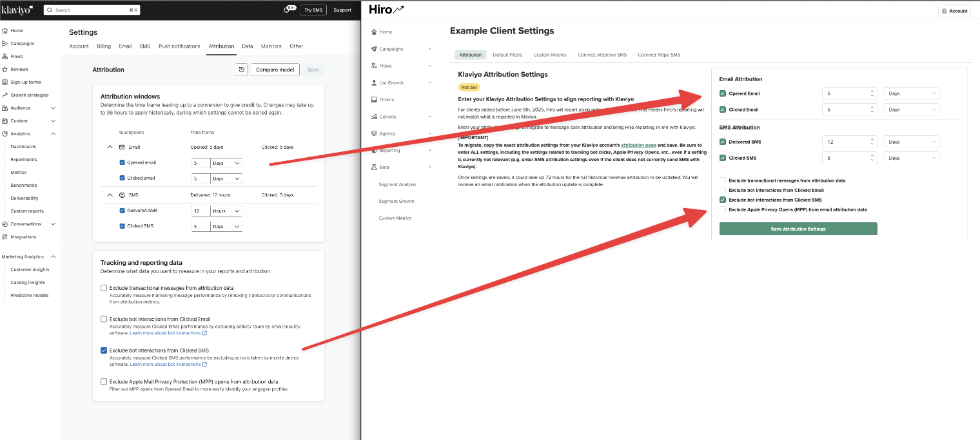Click the Analytics icon in Klaviyo sidebar
The width and height of the screenshot is (980, 440).
coord(5,134)
